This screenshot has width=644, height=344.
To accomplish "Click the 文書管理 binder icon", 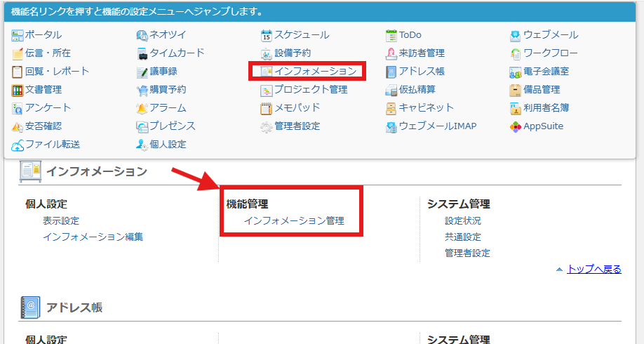I will (x=18, y=90).
